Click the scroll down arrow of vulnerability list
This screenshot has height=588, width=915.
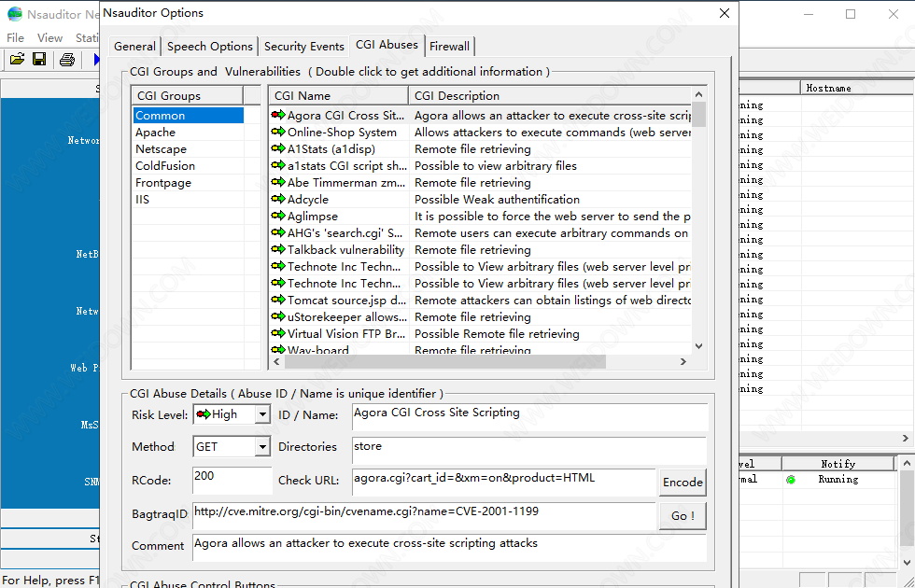point(698,346)
